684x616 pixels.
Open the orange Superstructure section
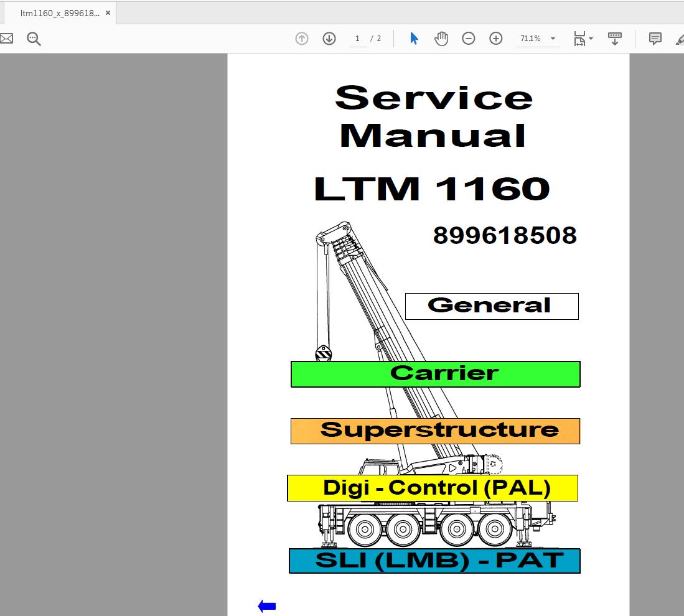click(x=435, y=431)
